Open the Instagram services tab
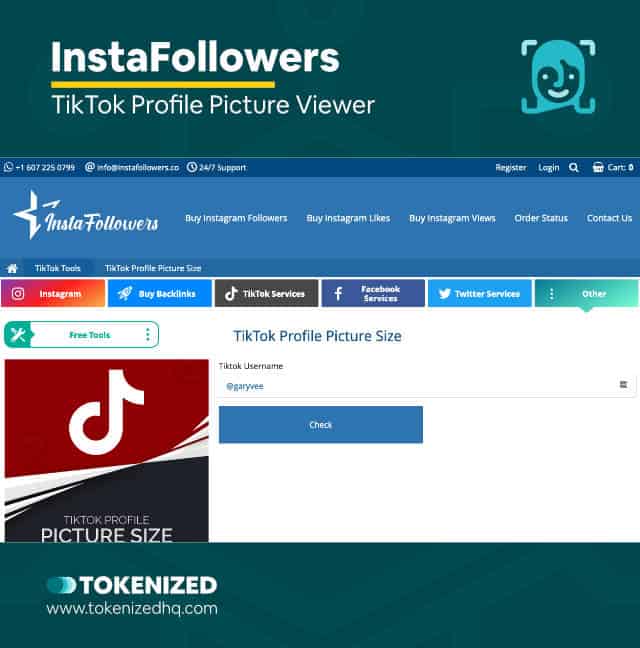Screen dimensions: 640x648 point(53,293)
